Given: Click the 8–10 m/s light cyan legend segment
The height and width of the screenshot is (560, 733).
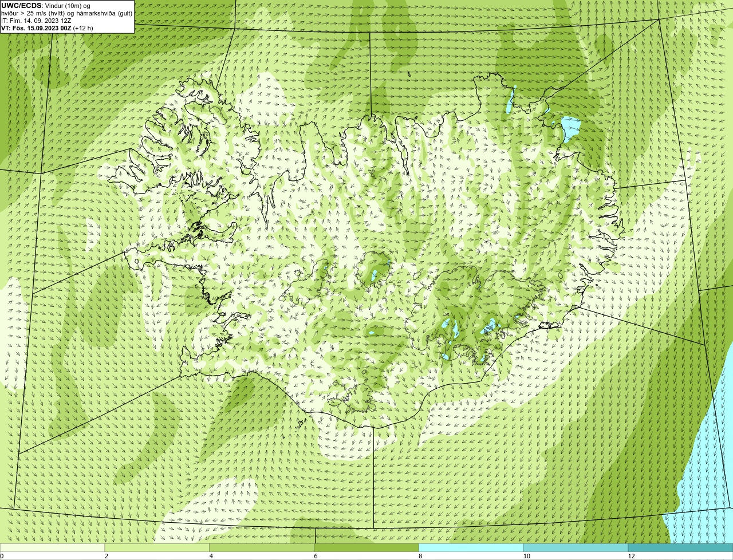Looking at the screenshot, I should [471, 547].
